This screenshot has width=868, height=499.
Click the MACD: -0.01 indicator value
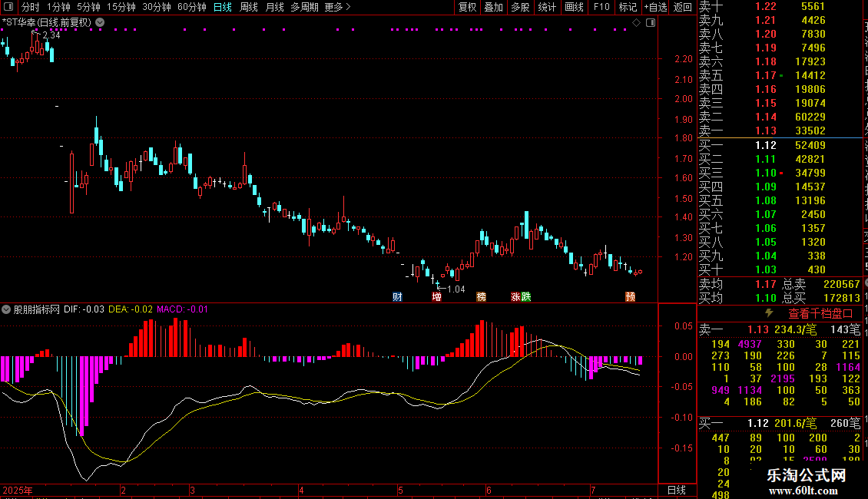(182, 309)
